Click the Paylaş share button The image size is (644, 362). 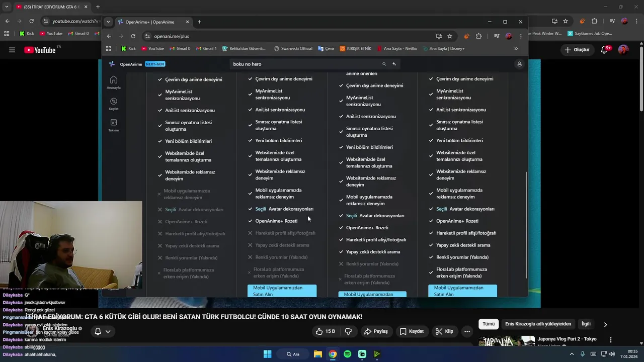point(376,331)
